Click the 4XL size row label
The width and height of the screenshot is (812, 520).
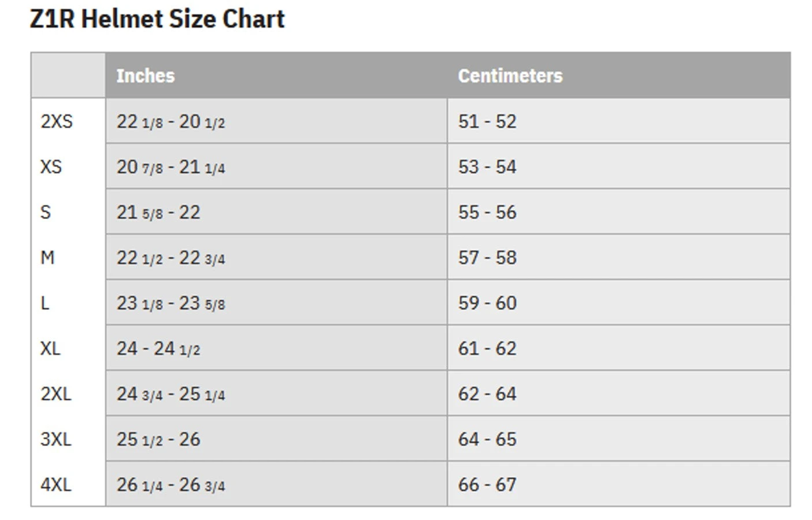(56, 485)
